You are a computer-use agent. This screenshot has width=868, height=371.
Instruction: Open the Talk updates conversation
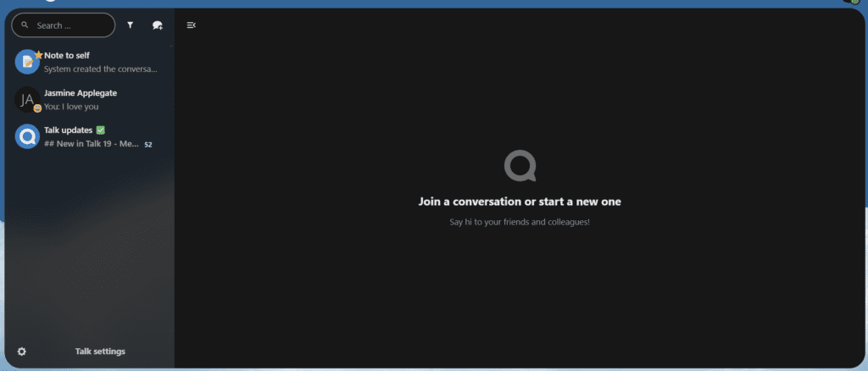coord(88,136)
